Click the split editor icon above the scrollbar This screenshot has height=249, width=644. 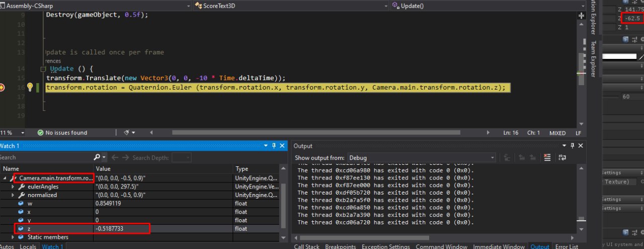tap(582, 16)
